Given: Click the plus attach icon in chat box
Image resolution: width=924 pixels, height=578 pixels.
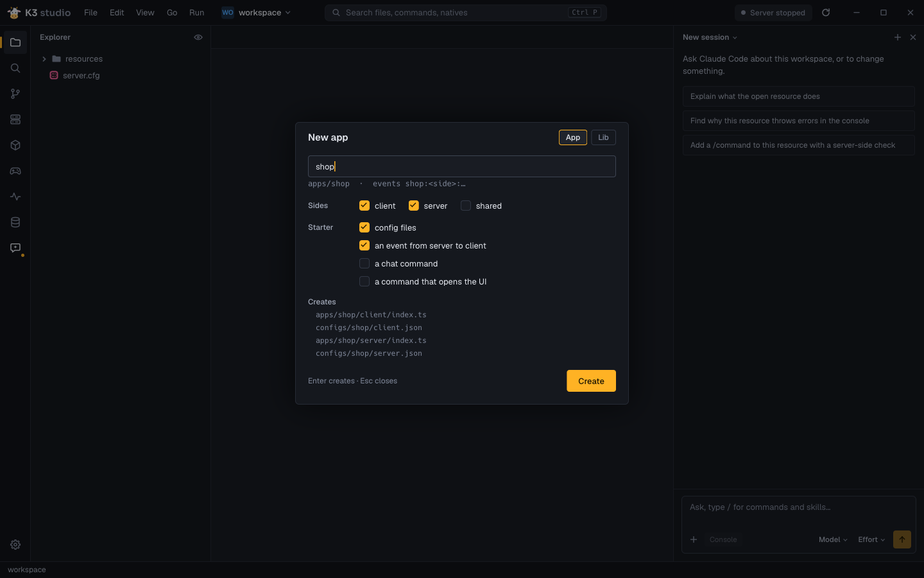Looking at the screenshot, I should (694, 539).
